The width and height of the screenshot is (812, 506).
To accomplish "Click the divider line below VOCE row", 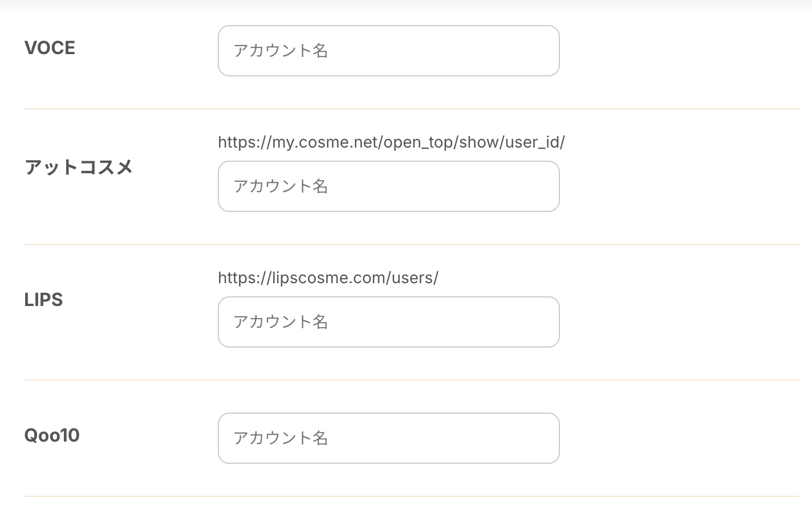I will point(411,109).
